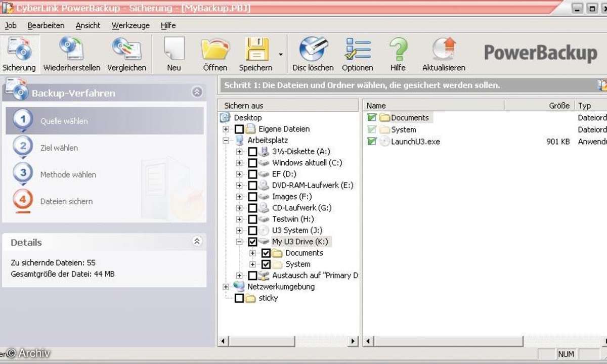This screenshot has height=364, width=607.
Task: Open the Speichern dropdown arrow
Action: 281,54
